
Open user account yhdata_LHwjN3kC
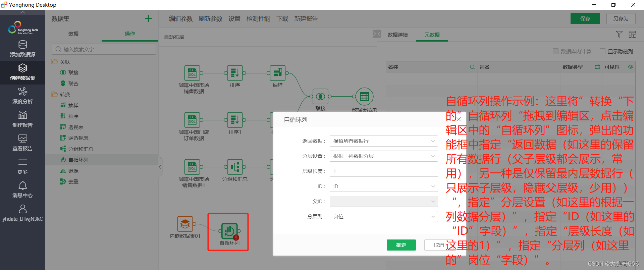tap(22, 213)
